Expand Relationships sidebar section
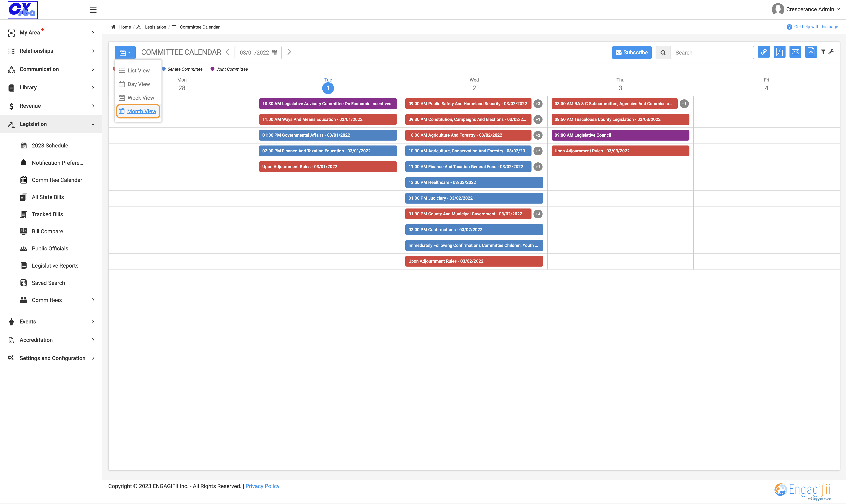 click(51, 51)
